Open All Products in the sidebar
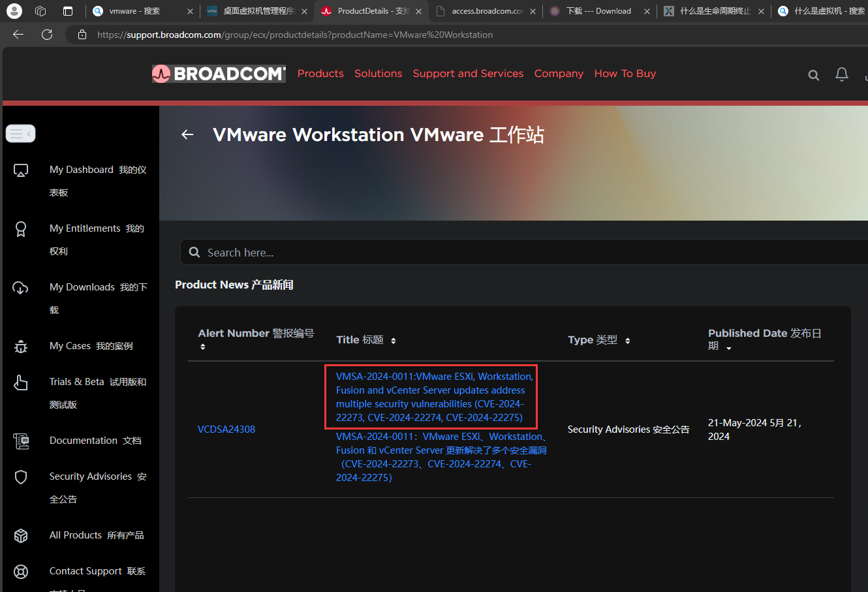This screenshot has height=592, width=868. [97, 535]
